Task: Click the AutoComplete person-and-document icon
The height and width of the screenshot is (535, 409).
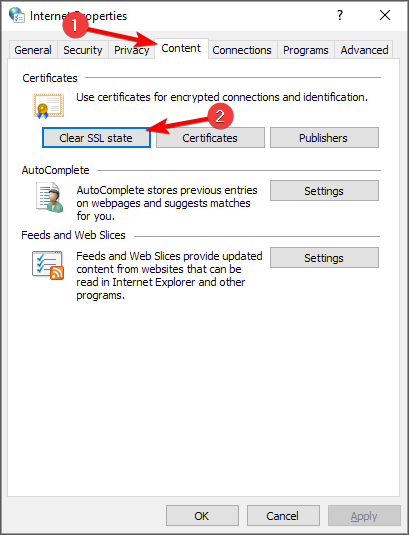Action: 49,197
